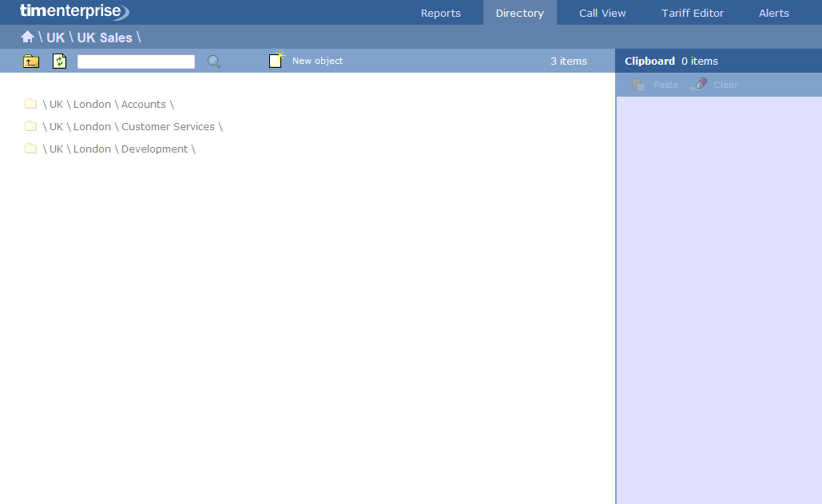822x504 pixels.
Task: Open the Call View tab
Action: [602, 13]
